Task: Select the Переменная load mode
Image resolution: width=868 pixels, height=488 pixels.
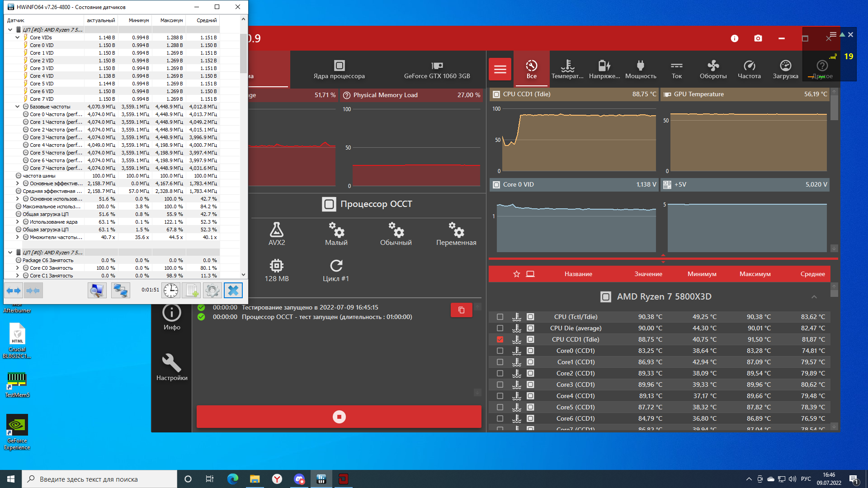Action: pos(456,233)
